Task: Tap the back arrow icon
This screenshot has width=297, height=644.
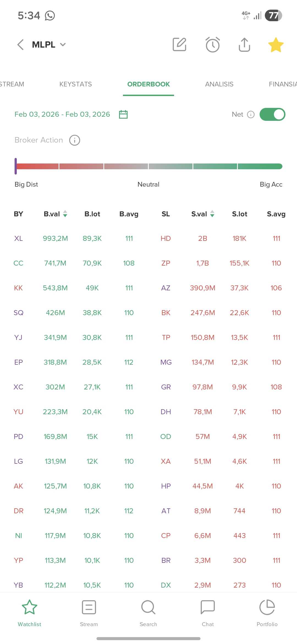Action: 21,45
